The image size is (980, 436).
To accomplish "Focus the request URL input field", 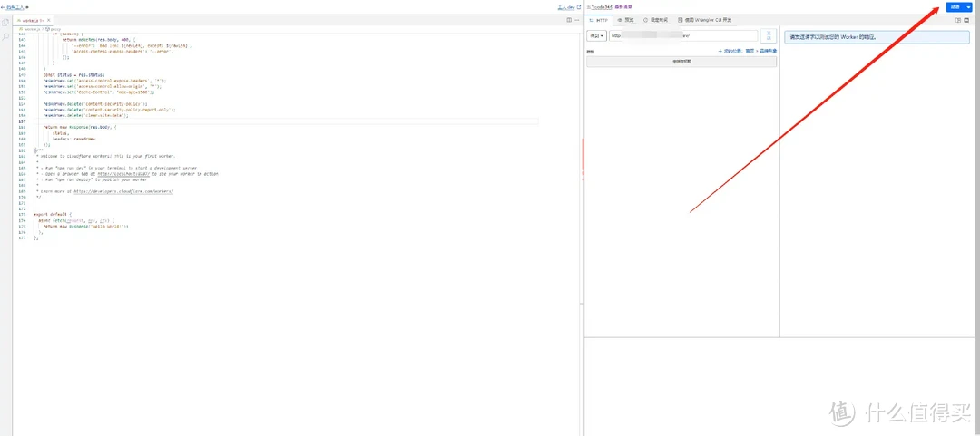I will pyautogui.click(x=684, y=36).
